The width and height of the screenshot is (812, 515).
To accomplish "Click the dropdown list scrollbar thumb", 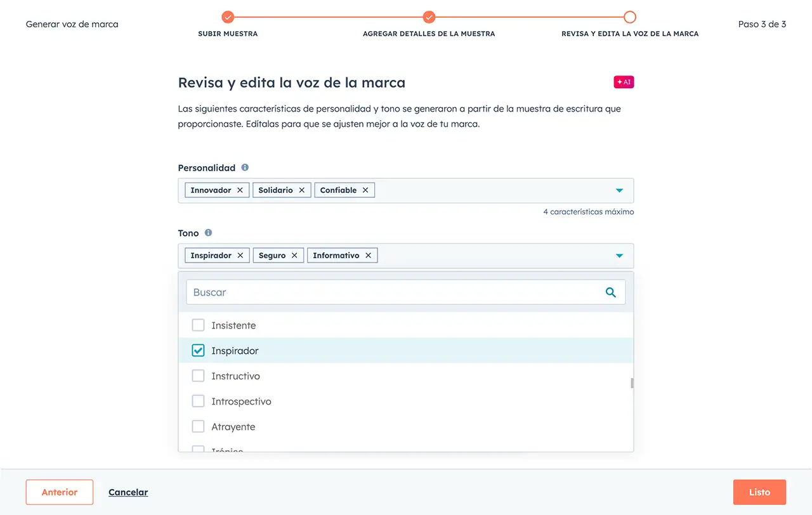I will 632,383.
